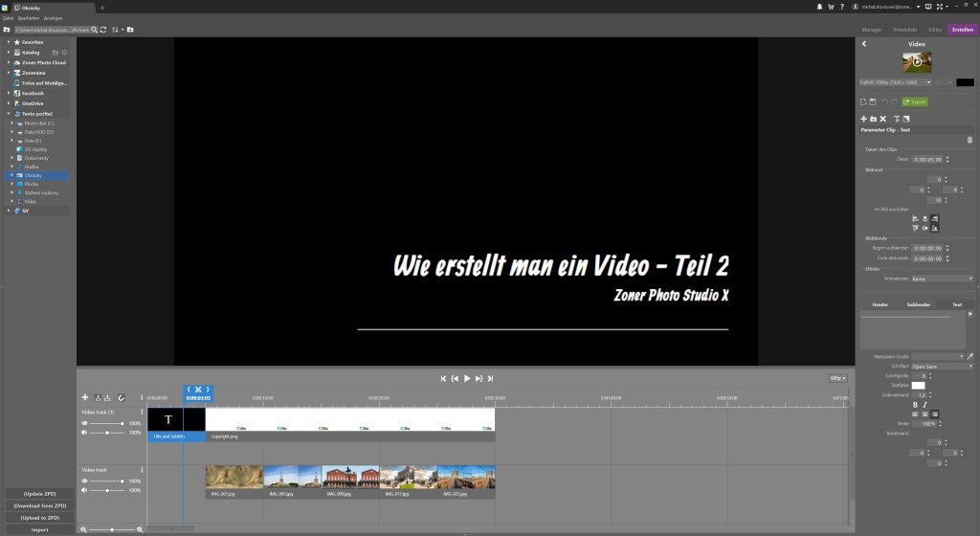The image size is (980, 536).
Task: Open the Editor module tab
Action: coord(935,30)
